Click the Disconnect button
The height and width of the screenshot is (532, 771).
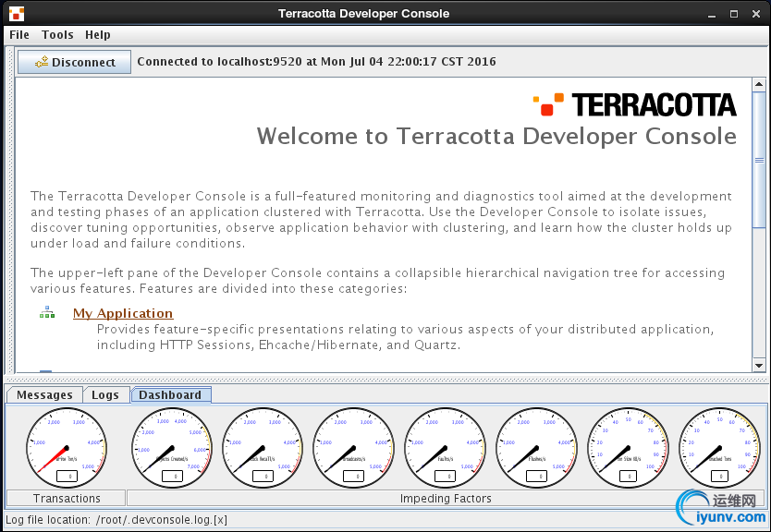(x=74, y=62)
